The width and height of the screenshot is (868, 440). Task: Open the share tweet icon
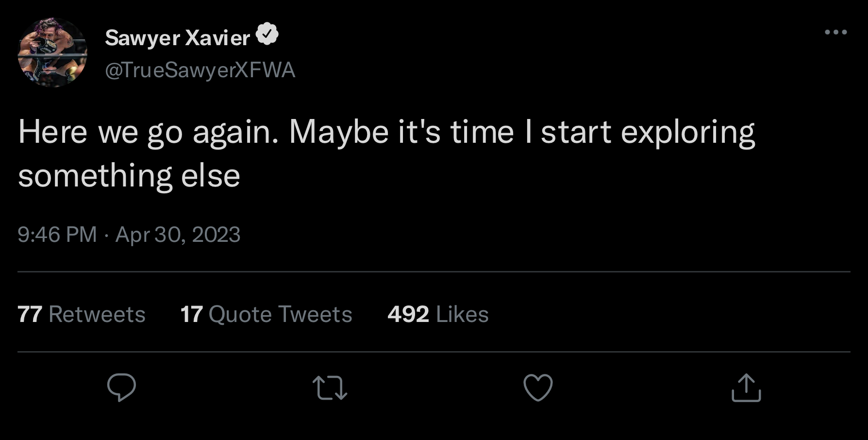[x=746, y=388]
